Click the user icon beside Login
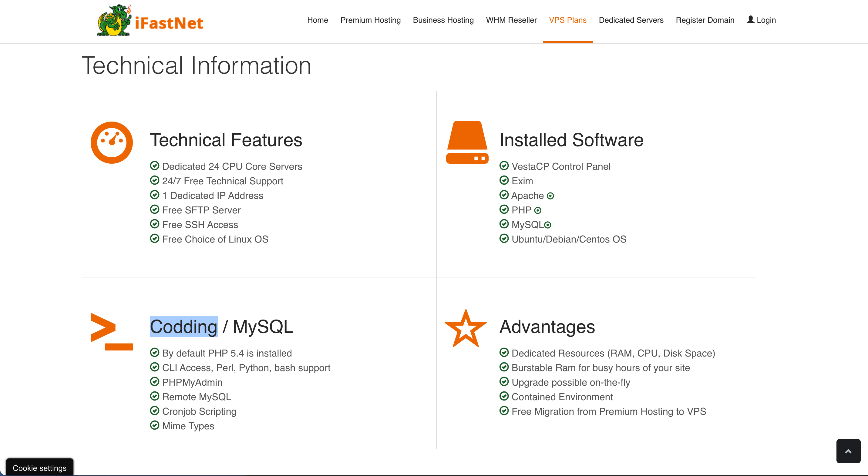868x476 pixels. 750,19
